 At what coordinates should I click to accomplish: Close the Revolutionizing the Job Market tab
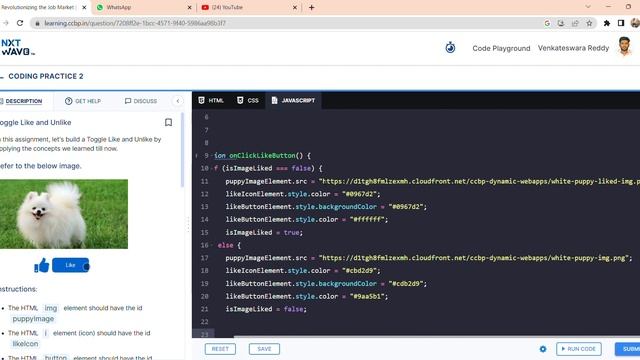point(84,7)
